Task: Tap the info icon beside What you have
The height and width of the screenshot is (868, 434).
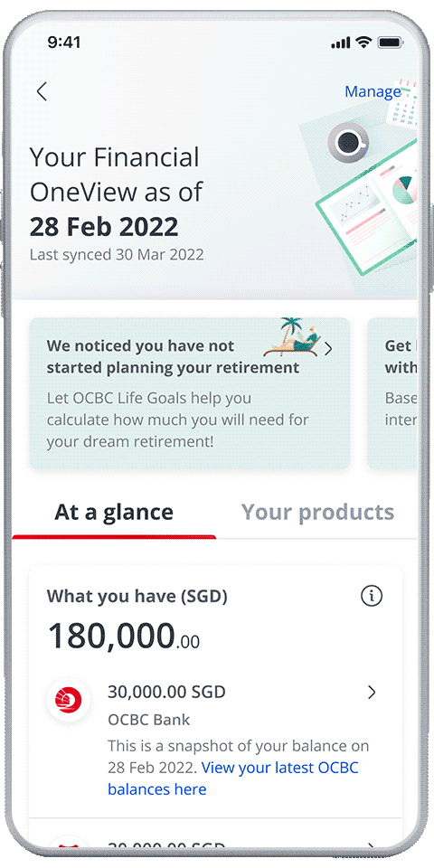Action: tap(372, 596)
